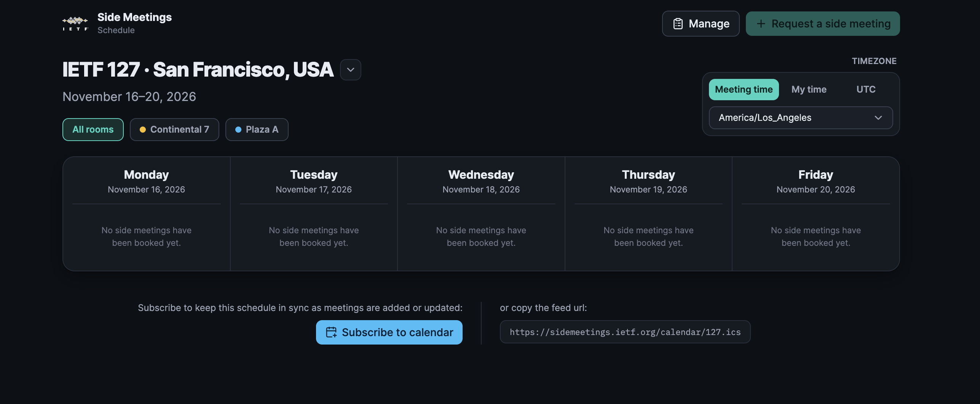This screenshot has height=404, width=980.
Task: Click the calendar icon on Subscribe button
Action: (x=331, y=332)
